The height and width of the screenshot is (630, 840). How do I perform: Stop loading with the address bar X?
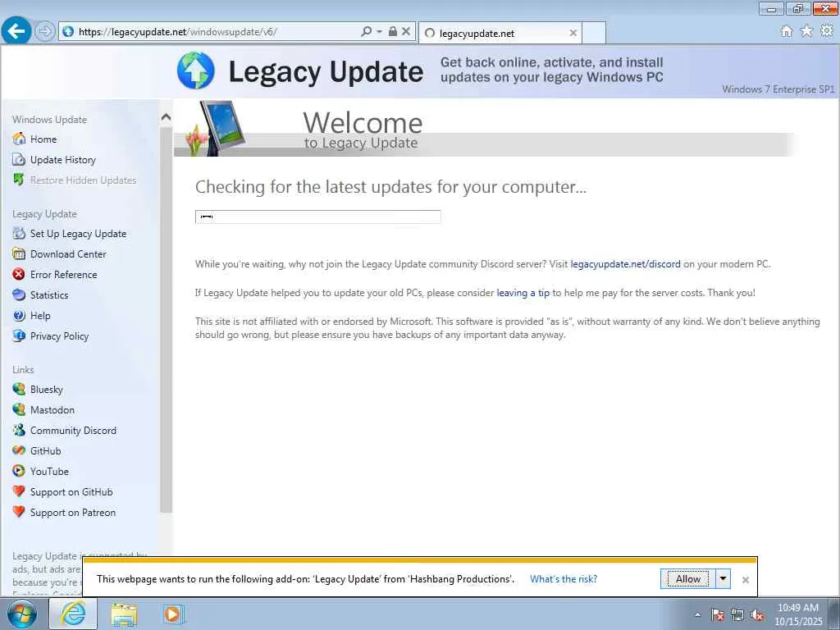point(406,32)
